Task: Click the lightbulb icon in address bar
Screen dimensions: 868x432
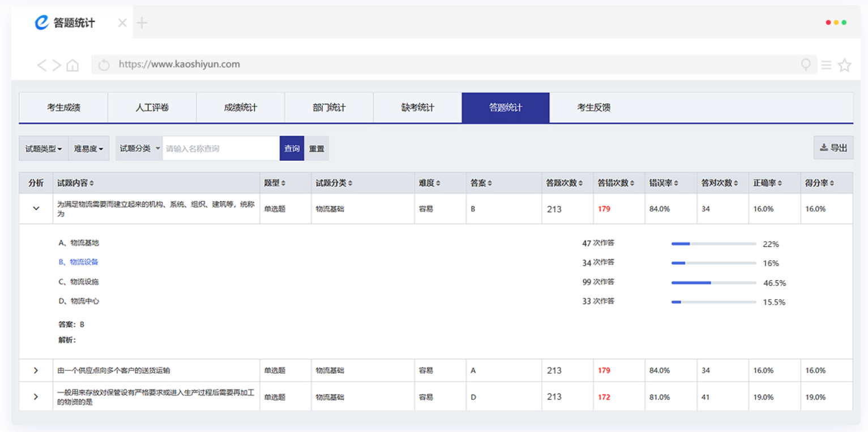Action: point(806,65)
